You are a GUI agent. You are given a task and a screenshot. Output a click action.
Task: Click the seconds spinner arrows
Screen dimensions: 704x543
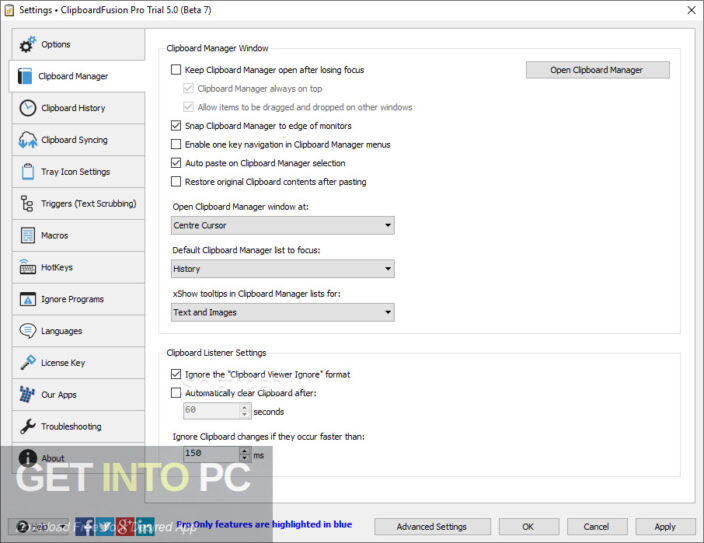[244, 411]
